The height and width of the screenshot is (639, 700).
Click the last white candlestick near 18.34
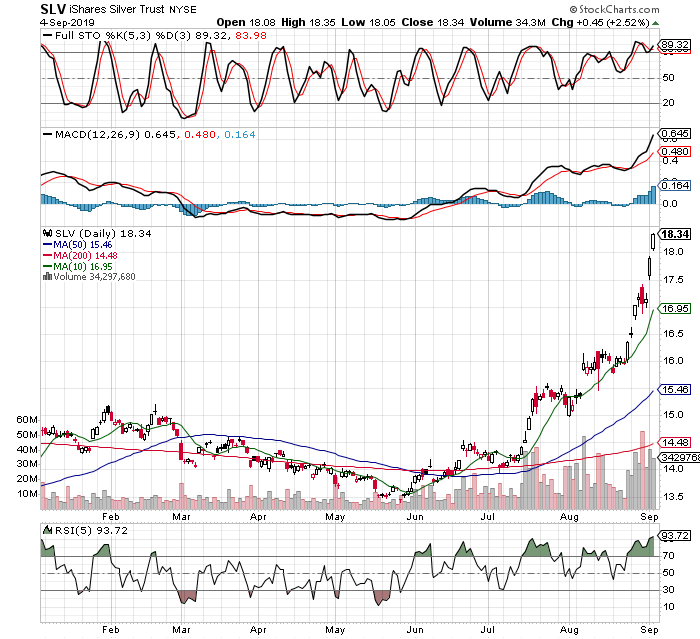pyautogui.click(x=654, y=242)
